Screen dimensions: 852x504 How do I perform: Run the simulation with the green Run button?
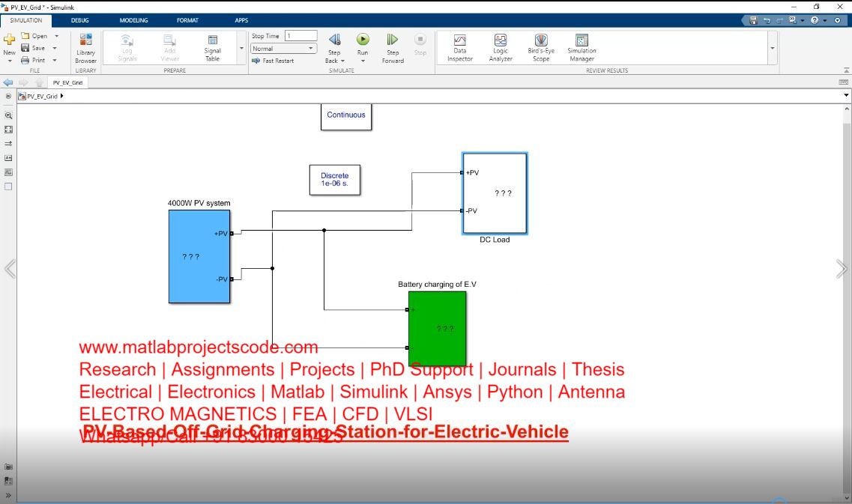click(363, 39)
